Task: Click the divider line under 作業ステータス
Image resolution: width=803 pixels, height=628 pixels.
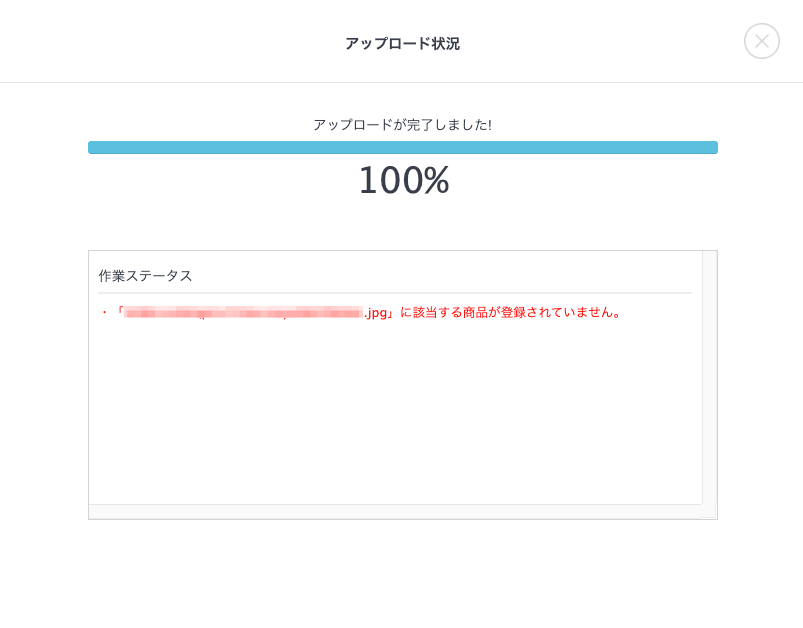Action: point(395,293)
